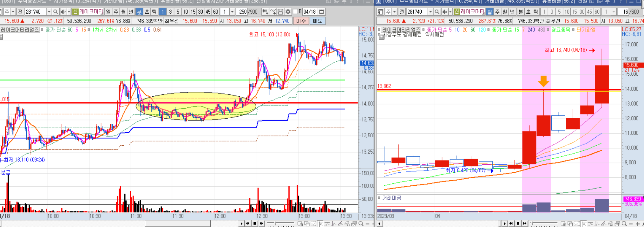Play left chart replay
644x227 pixels.
click(x=241, y=224)
